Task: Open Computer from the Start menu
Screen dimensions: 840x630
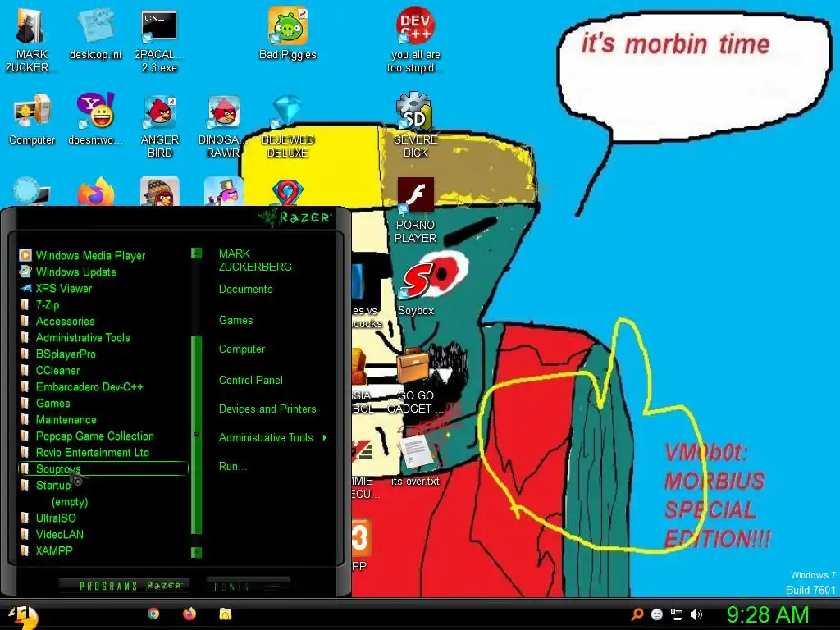Action: coord(242,349)
